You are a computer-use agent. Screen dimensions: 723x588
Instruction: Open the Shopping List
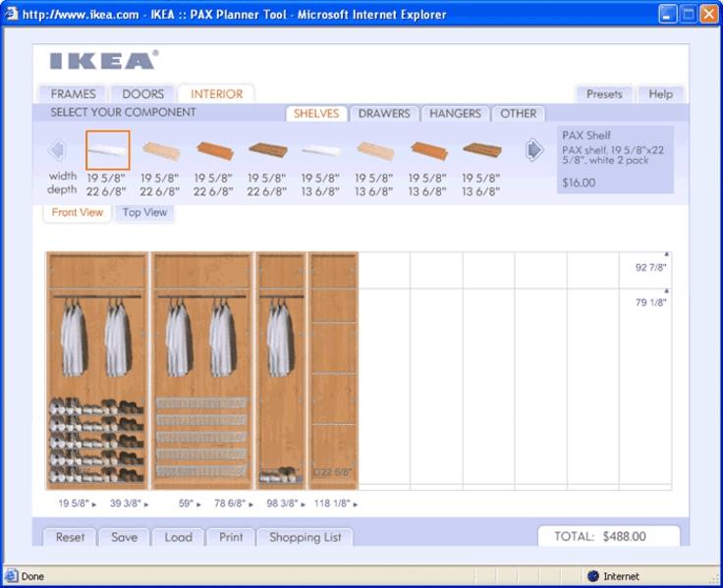coord(305,537)
